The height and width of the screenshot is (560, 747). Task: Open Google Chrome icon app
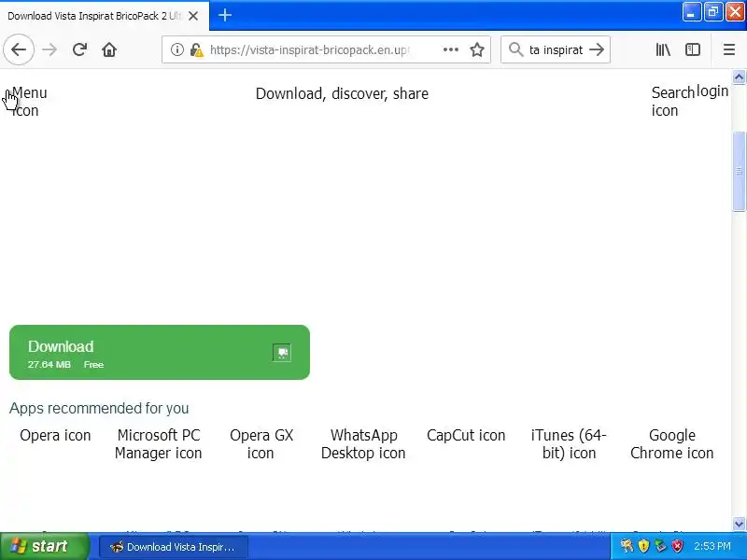[x=671, y=444]
